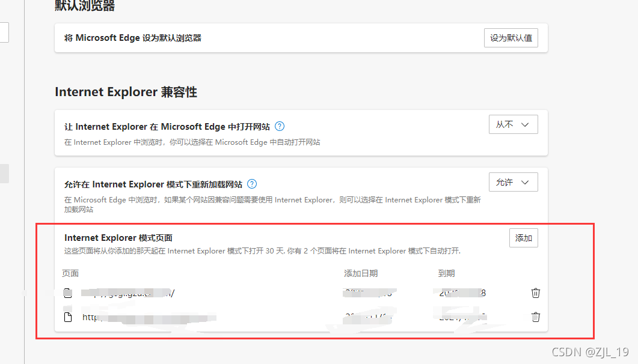Click the 添加 button for IE mode pages

(523, 238)
